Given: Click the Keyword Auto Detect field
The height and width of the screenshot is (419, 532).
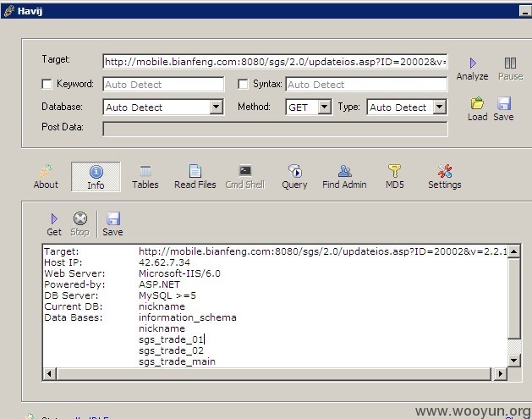Looking at the screenshot, I should pos(163,84).
